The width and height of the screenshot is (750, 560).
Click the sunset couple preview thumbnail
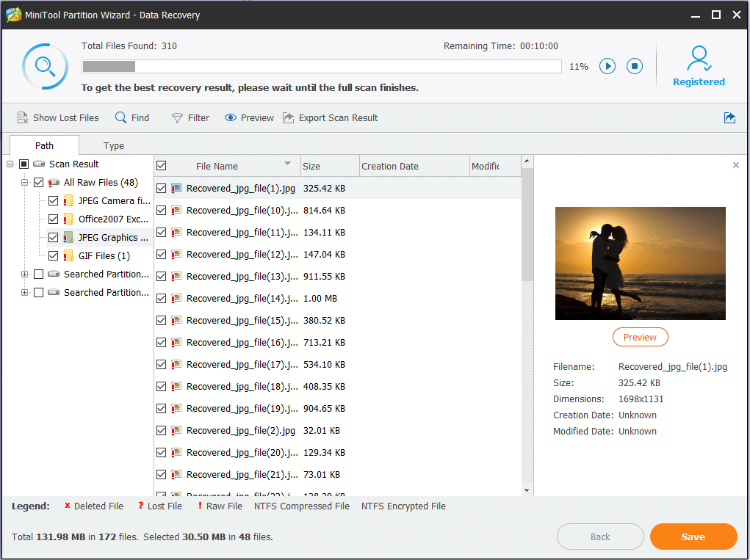(640, 263)
